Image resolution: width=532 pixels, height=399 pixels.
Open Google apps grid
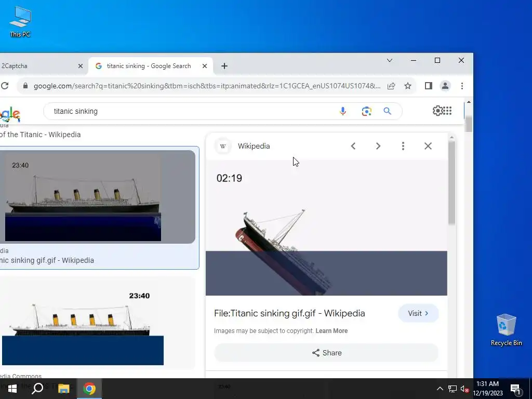(447, 111)
